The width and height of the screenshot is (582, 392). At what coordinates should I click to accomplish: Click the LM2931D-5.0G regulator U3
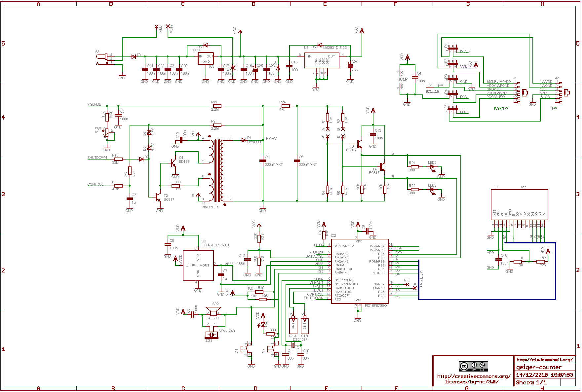[321, 60]
